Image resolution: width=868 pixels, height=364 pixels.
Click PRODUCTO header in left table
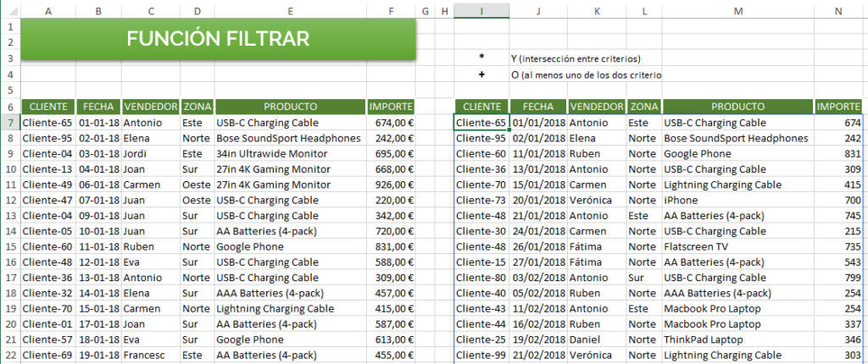pos(291,107)
